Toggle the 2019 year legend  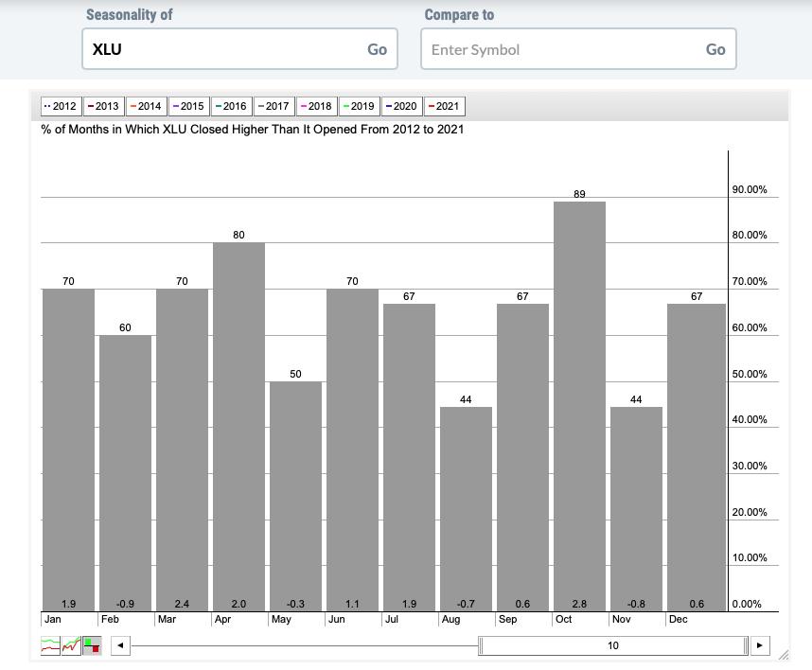point(359,106)
